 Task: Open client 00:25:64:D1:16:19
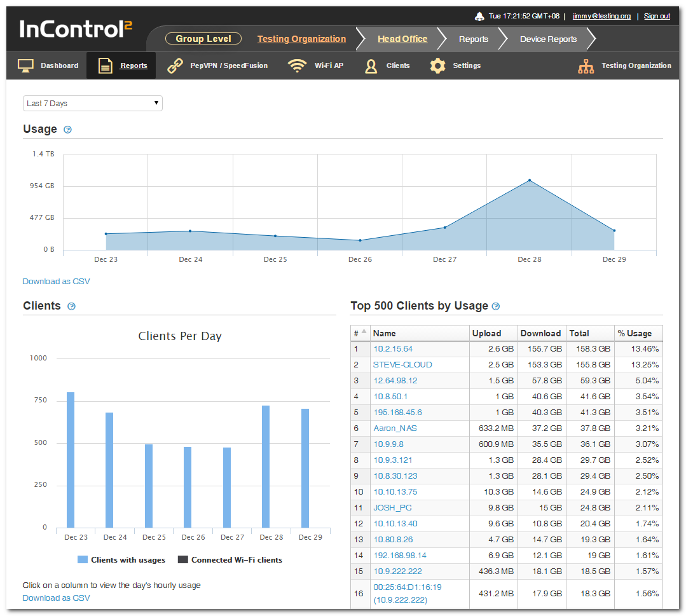[408, 587]
